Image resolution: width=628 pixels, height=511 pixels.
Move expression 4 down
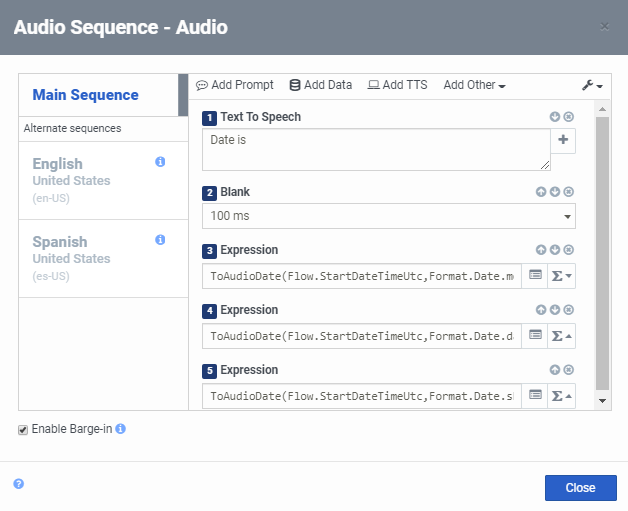[x=555, y=310]
